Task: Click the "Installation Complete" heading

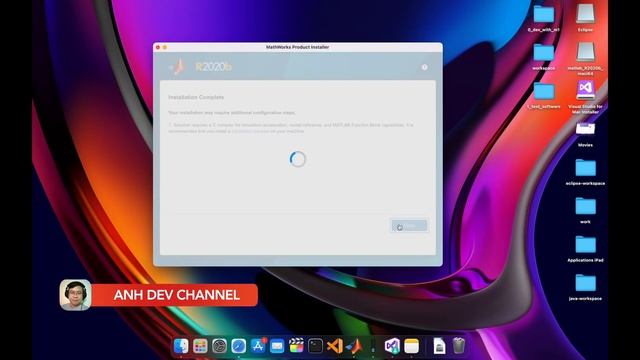Action: (196, 97)
